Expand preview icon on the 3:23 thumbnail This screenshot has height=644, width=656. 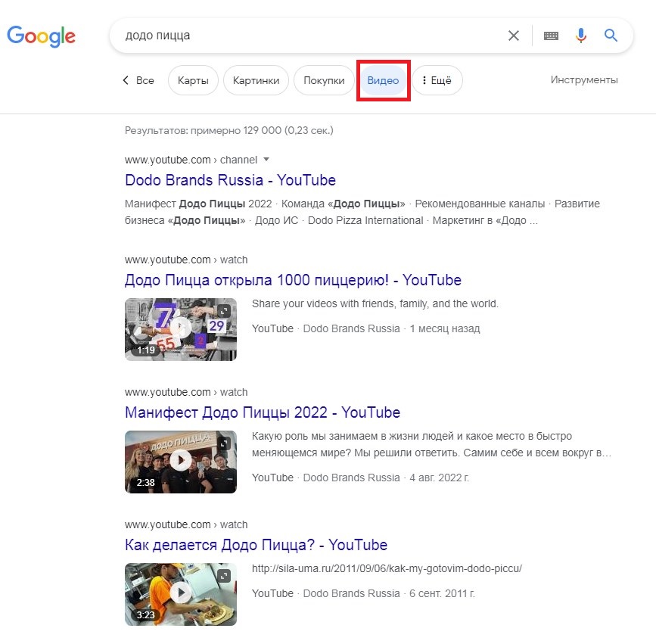pyautogui.click(x=224, y=576)
